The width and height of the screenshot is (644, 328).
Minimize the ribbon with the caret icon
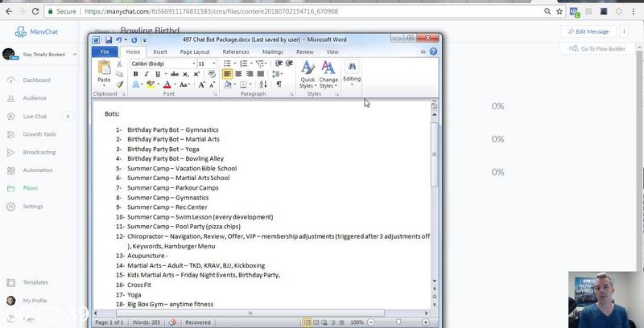coord(423,51)
